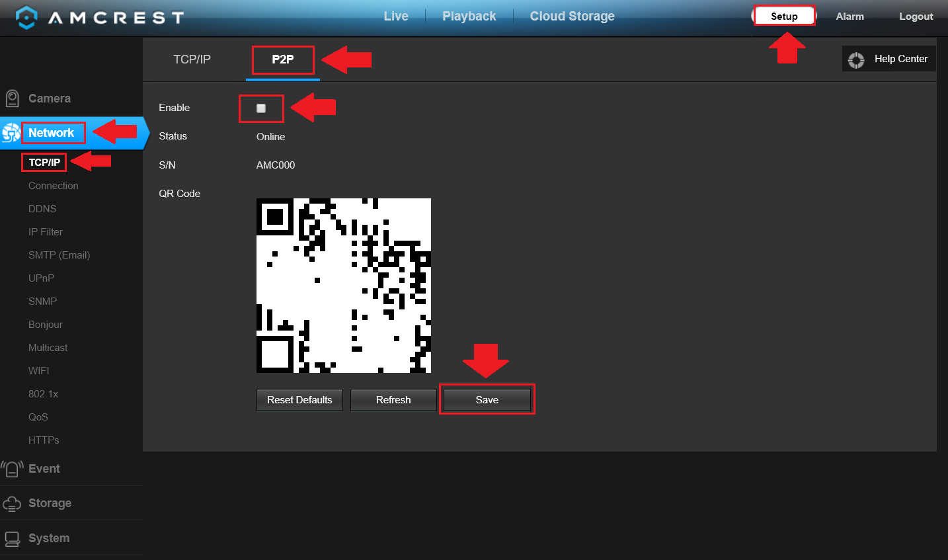The image size is (948, 560).
Task: Click the Amcrest logo icon
Action: 26,17
